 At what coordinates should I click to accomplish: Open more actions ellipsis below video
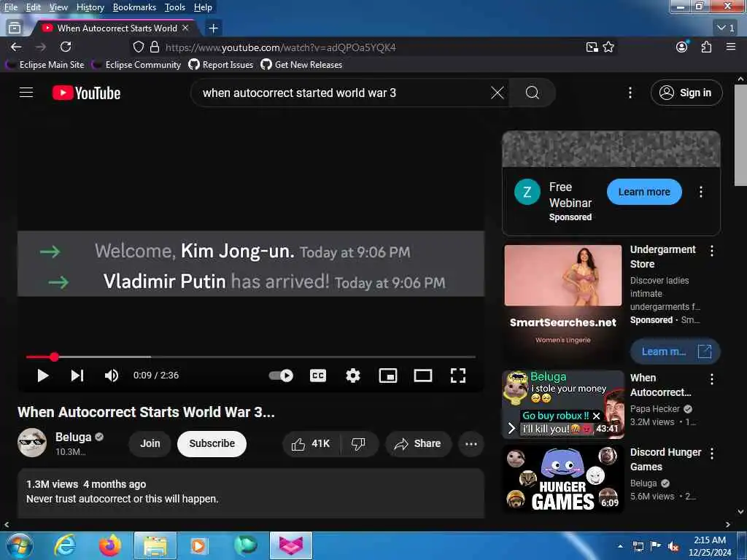tap(471, 444)
